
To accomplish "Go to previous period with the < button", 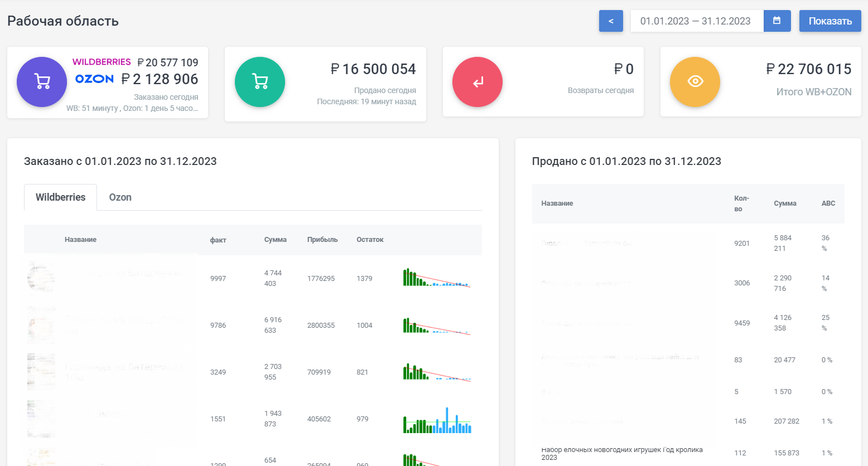I will (611, 21).
